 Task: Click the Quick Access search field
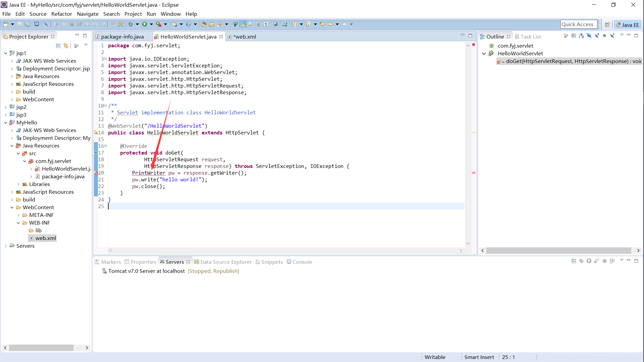pos(578,24)
